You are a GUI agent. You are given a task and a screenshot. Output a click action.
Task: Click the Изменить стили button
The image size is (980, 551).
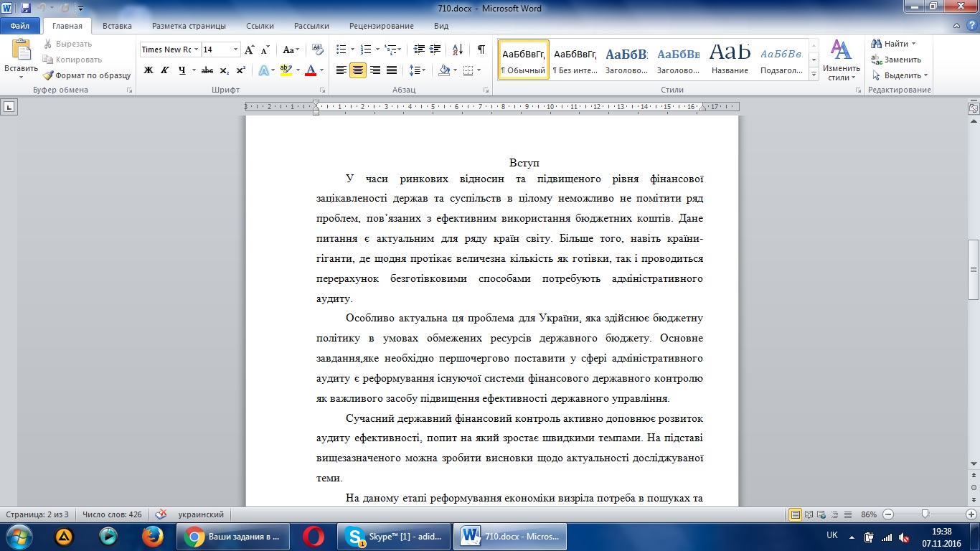(x=841, y=60)
